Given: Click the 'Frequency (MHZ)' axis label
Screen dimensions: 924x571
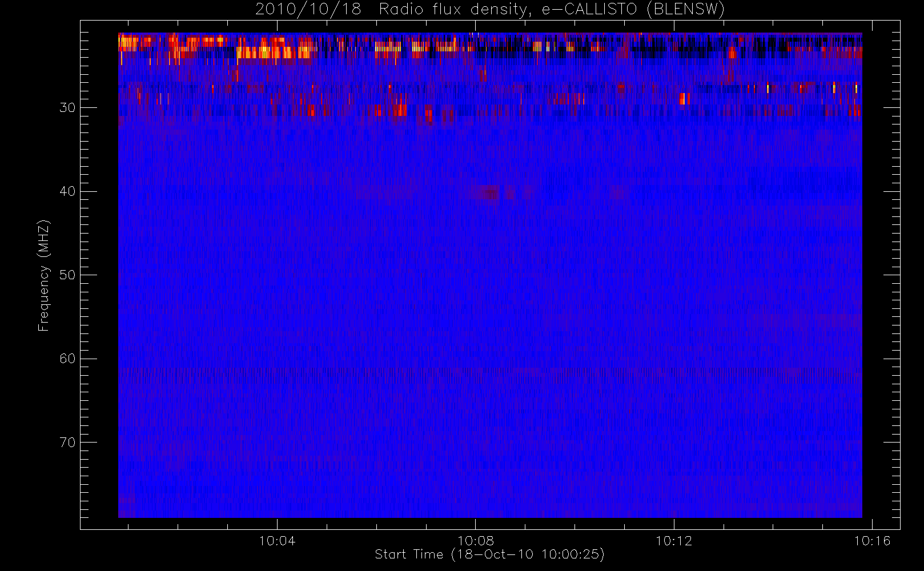Looking at the screenshot, I should tap(44, 275).
